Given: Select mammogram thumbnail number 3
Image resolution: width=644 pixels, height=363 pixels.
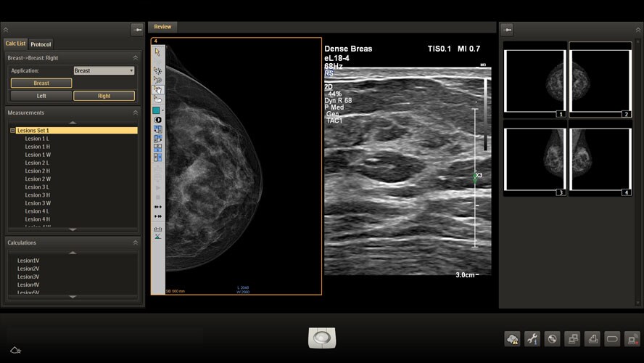Looking at the screenshot, I should pos(534,159).
